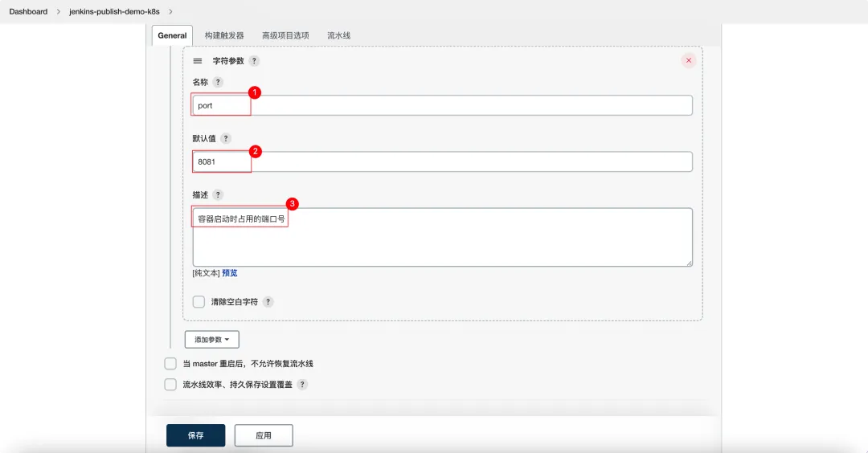
Task: Click breadcrumb chevron after jenkins-publish-demo-k8s
Action: [170, 11]
